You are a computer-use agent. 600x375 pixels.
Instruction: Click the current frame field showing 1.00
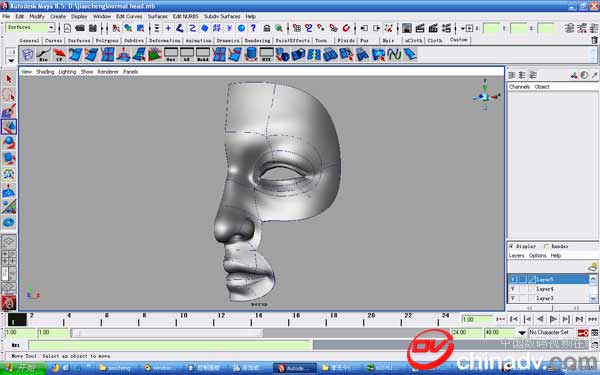(x=478, y=319)
